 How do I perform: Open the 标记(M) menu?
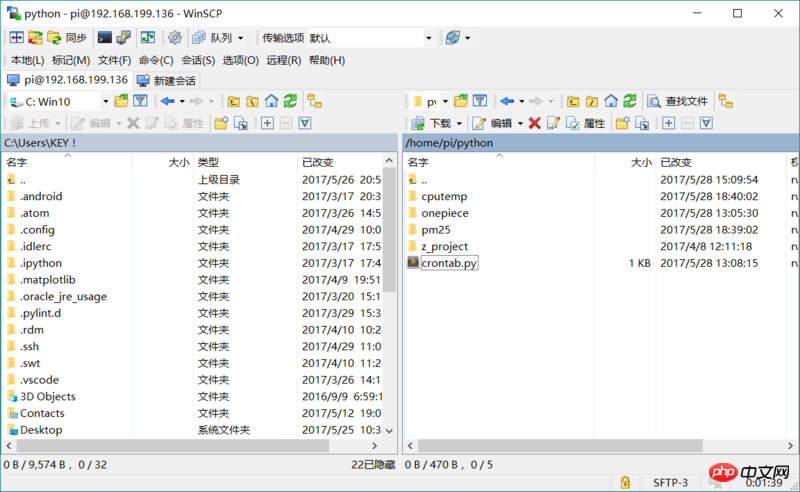pos(71,60)
